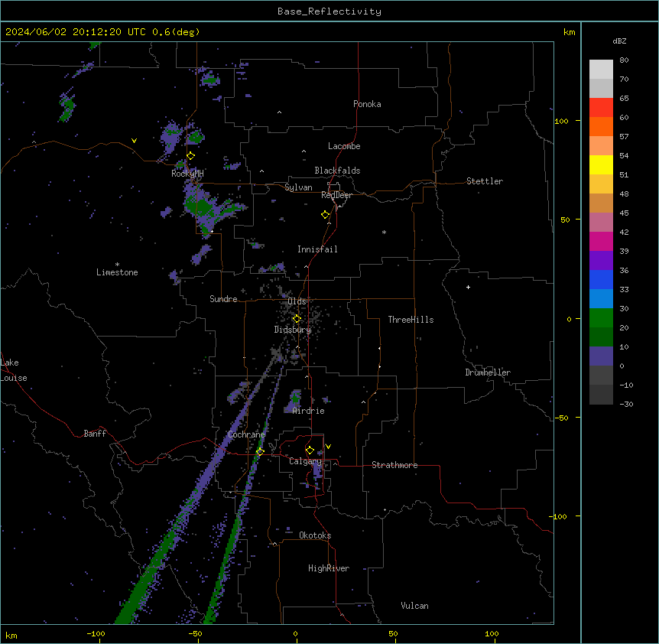Select the Strathmore label
This screenshot has width=659, height=644.
(x=394, y=465)
